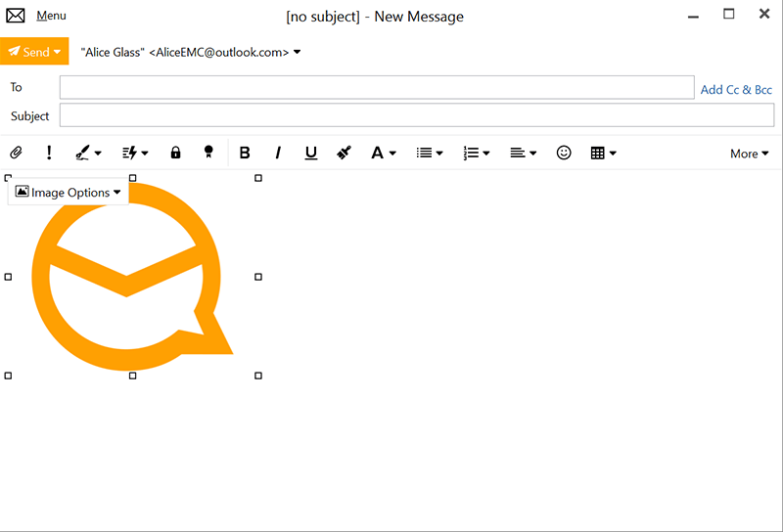Click the top-center image resize handle
This screenshot has width=783, height=532.
coord(133,178)
